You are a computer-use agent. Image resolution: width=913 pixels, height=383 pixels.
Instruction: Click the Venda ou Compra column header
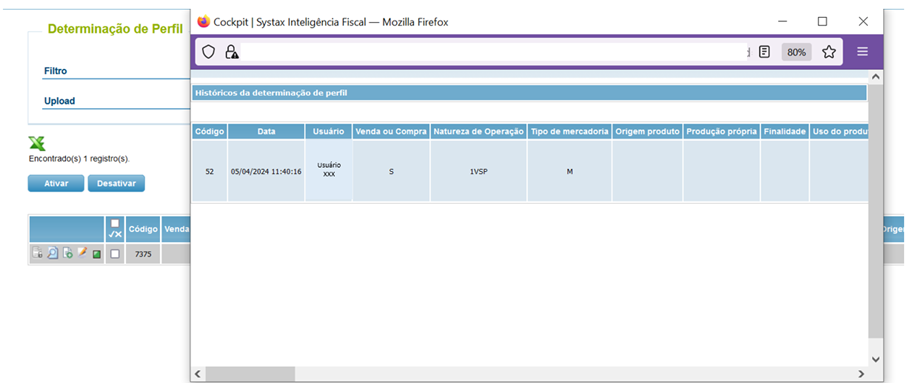tap(391, 132)
